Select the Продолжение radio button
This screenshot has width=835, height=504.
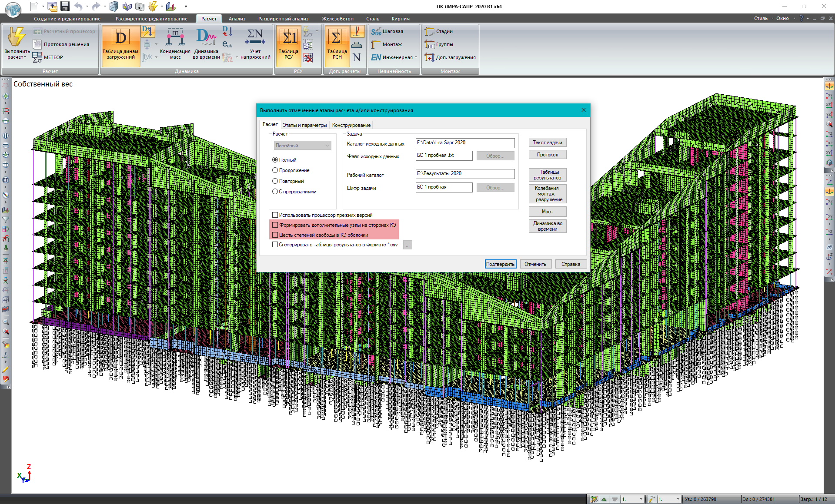[x=275, y=170]
